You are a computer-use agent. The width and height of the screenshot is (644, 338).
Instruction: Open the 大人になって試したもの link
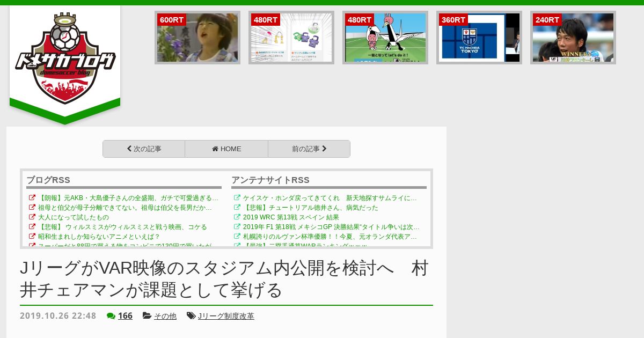(74, 217)
